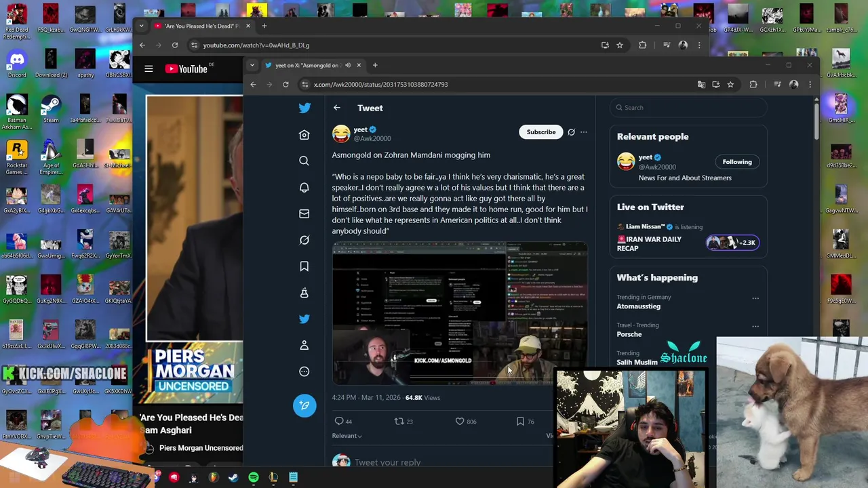Click the Grok icon beside Subscribe button
Screen dimensions: 868x488
(571, 132)
